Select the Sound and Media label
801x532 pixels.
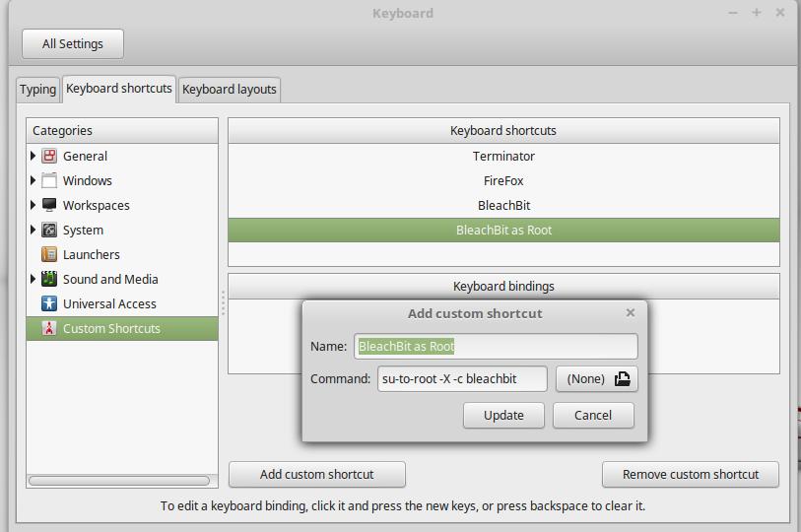tap(110, 279)
